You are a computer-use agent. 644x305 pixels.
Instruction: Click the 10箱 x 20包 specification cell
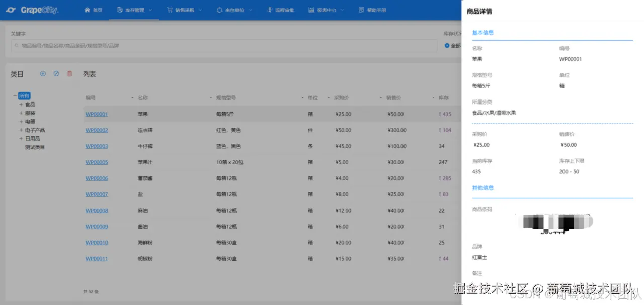(229, 162)
